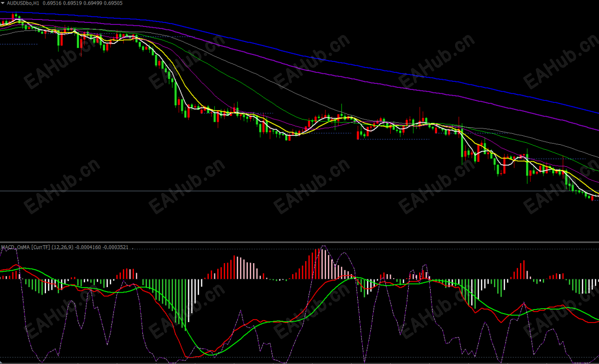
Task: Select the grey horizontal level line on price chart
Action: (x=300, y=191)
